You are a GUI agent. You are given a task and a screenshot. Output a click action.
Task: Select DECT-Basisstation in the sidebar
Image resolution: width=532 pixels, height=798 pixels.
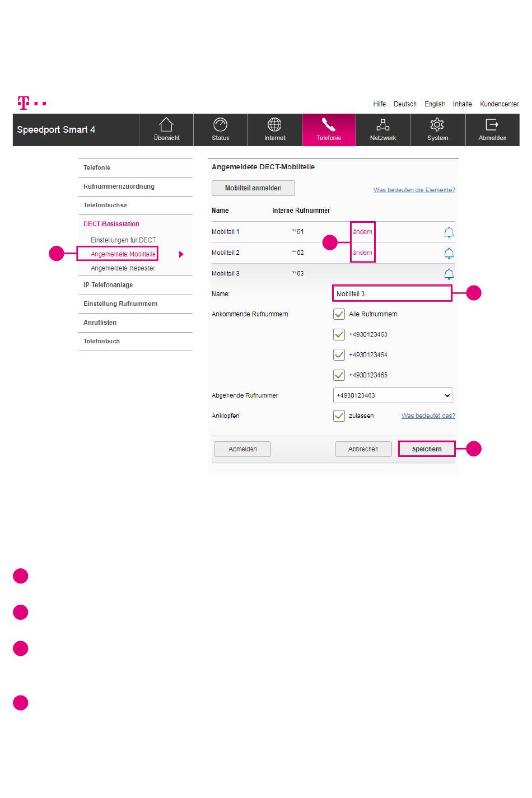[x=111, y=224]
